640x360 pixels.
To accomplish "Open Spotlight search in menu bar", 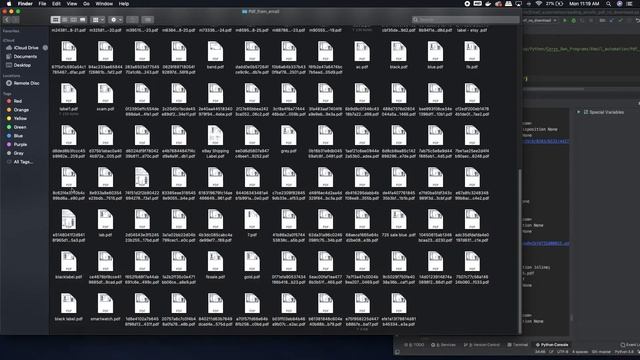I will pyautogui.click(x=608, y=4).
